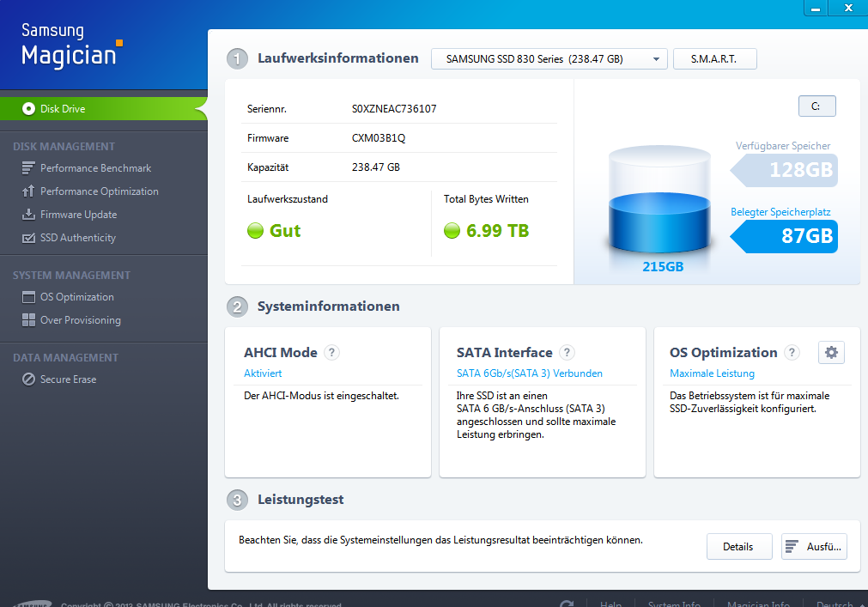The image size is (868, 607).
Task: Open SSD Authenticity check
Action: [x=77, y=237]
